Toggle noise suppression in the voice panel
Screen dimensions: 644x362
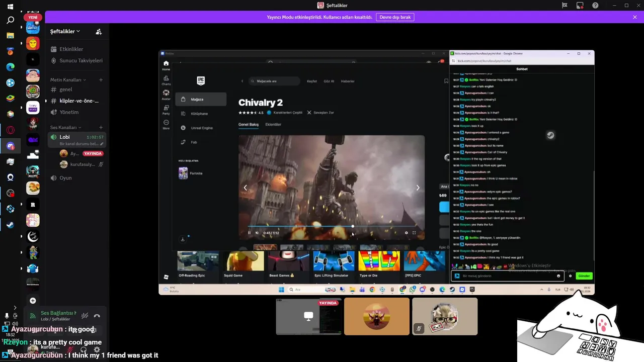[x=85, y=316]
